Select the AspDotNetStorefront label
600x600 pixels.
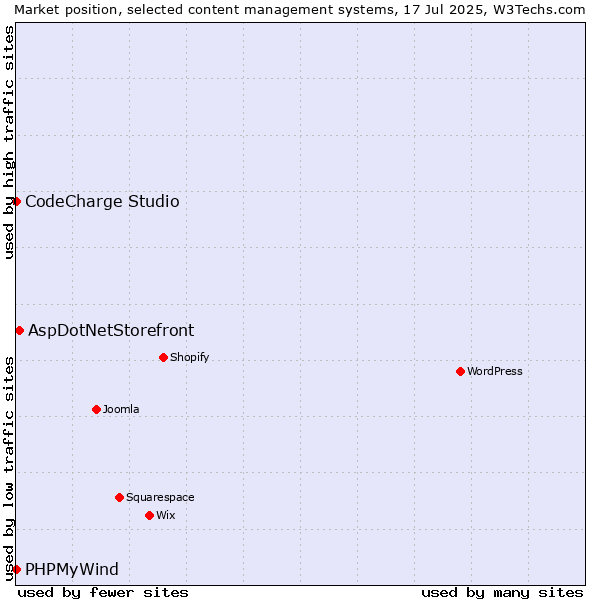tap(111, 331)
